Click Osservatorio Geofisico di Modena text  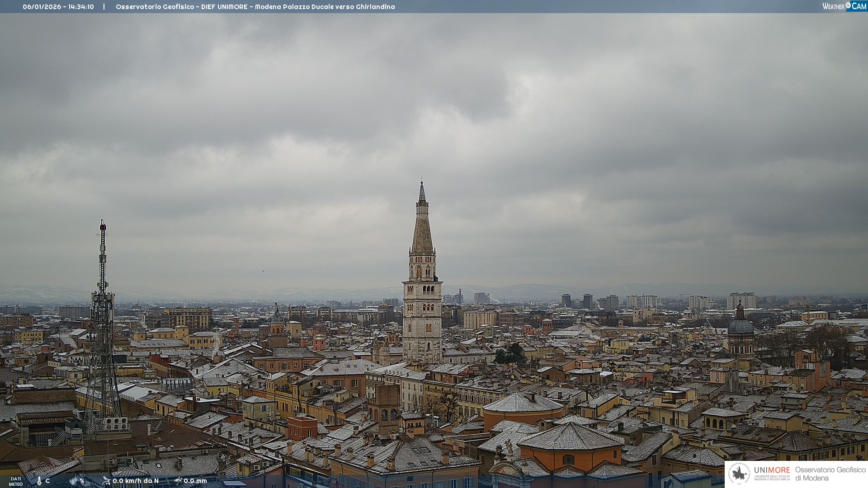[x=830, y=474]
